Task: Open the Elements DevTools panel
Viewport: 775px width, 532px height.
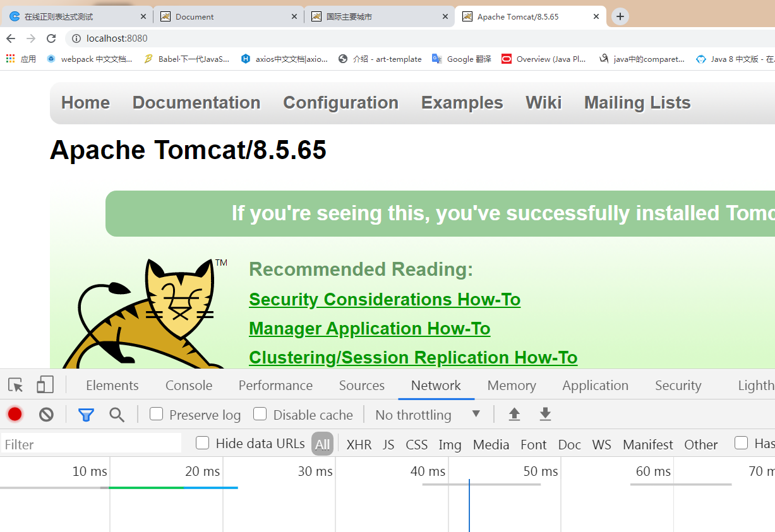Action: 112,386
